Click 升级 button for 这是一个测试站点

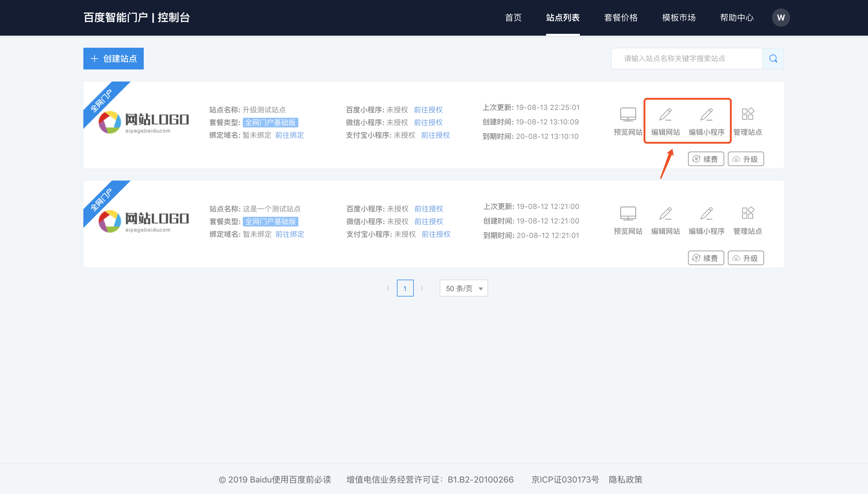coord(746,258)
